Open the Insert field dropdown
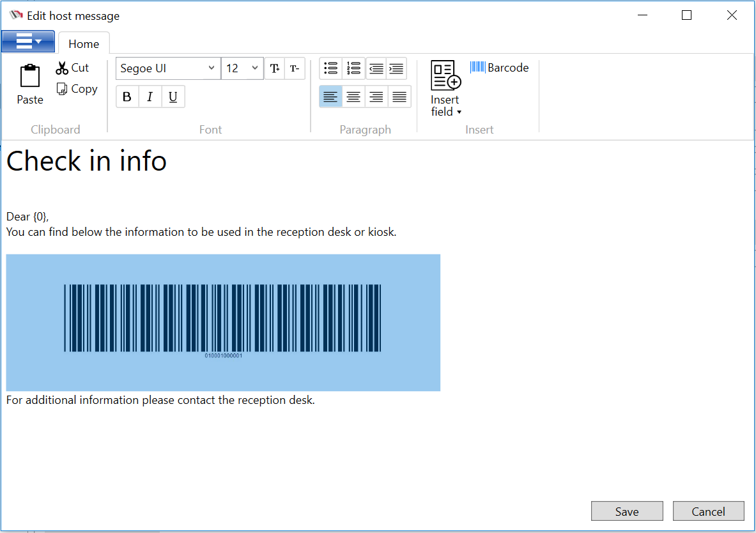Screen dimensions: 756x533 click(445, 89)
